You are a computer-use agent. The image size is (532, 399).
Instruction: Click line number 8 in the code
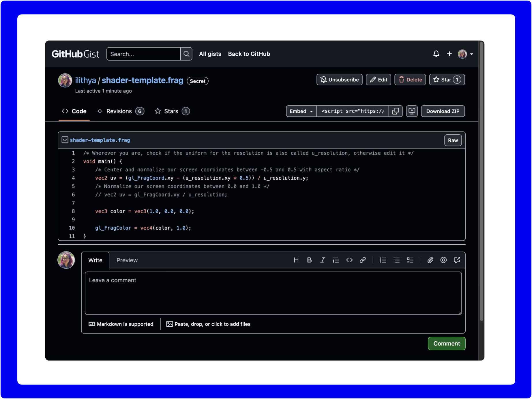coord(73,211)
